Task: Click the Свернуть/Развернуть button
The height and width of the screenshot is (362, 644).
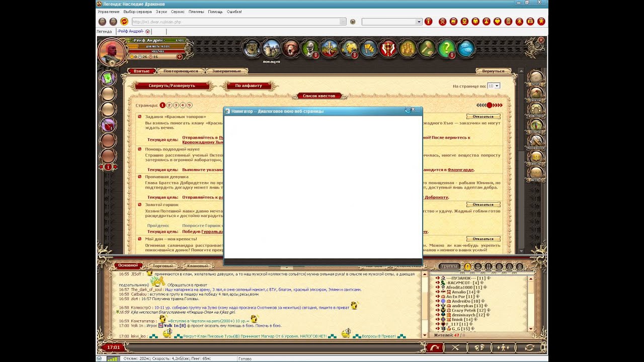Action: [172, 85]
